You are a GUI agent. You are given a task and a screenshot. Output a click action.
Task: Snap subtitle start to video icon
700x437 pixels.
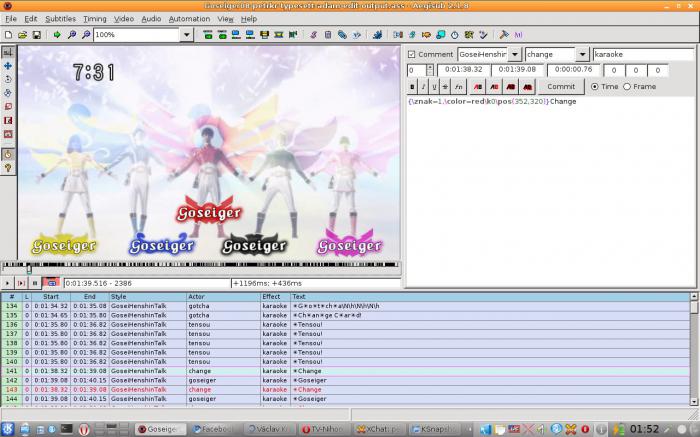click(x=236, y=34)
